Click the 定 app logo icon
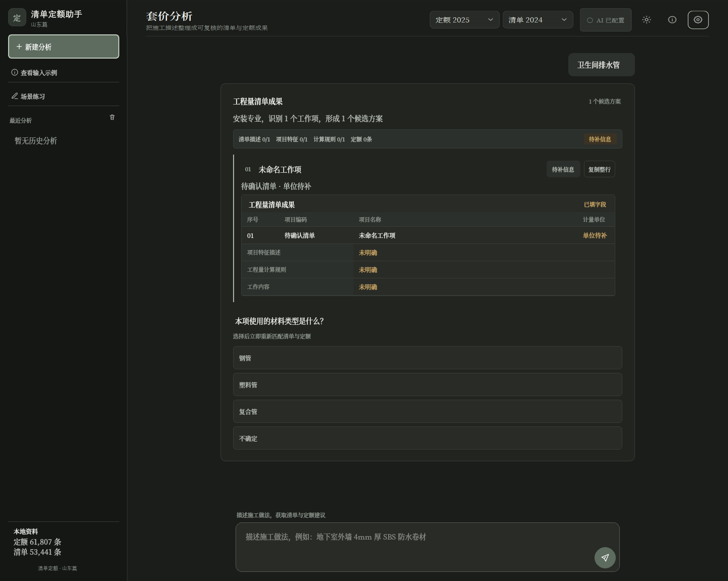The height and width of the screenshot is (581, 728). click(17, 17)
